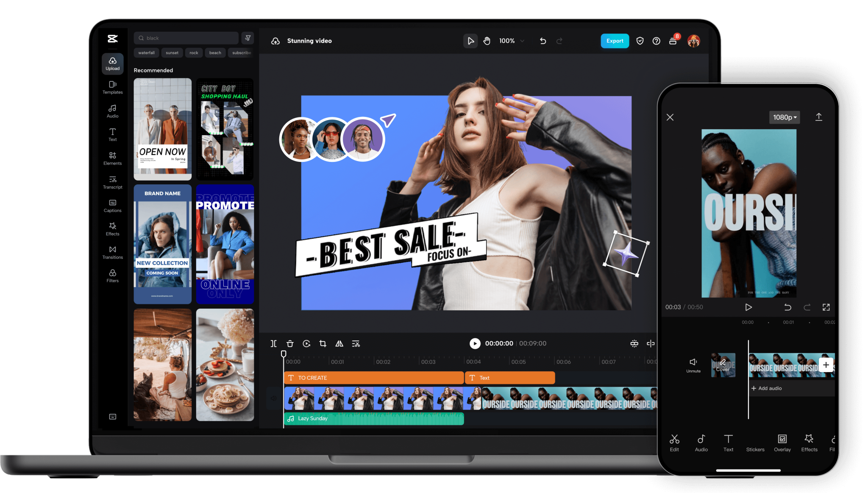Open Stickers in the mobile bottom bar
This screenshot has width=868, height=493.
pos(755,443)
